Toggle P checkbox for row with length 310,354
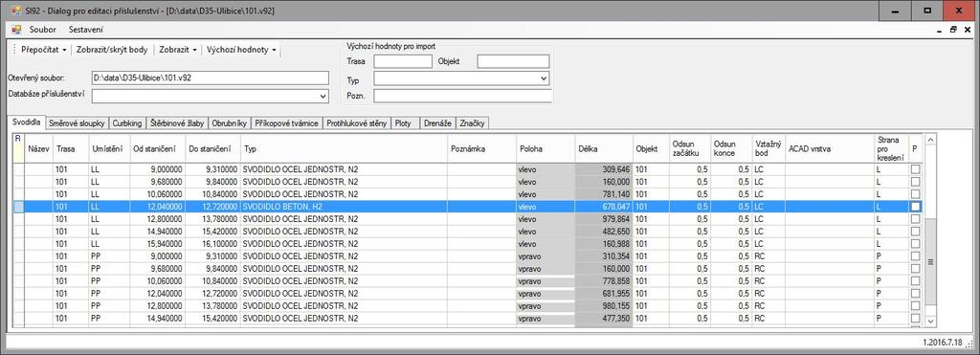Screen dimensions: 980x355 click(x=915, y=256)
